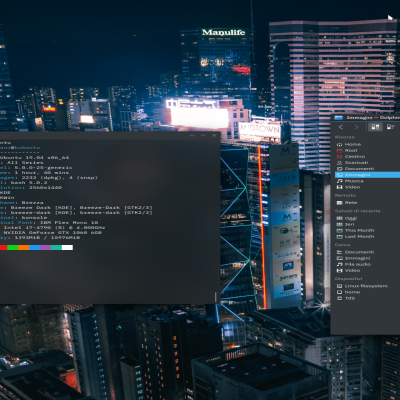Click the Konsole vertical scrollbar handle
This screenshot has height=400, width=400.
216,297
